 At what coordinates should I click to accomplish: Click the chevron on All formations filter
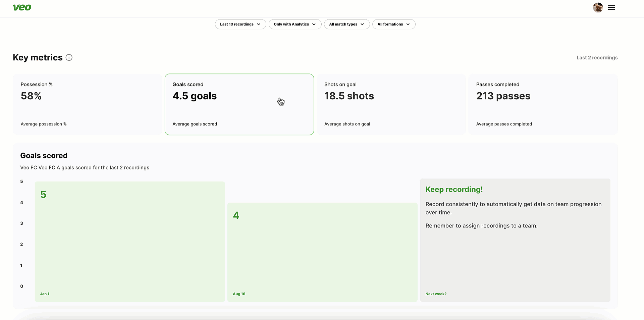pos(408,24)
